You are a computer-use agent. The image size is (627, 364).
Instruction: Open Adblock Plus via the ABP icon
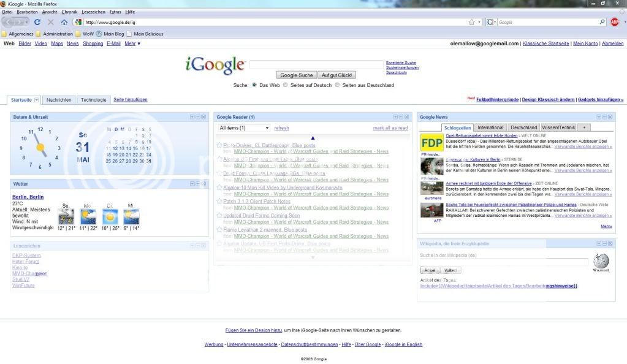[615, 22]
